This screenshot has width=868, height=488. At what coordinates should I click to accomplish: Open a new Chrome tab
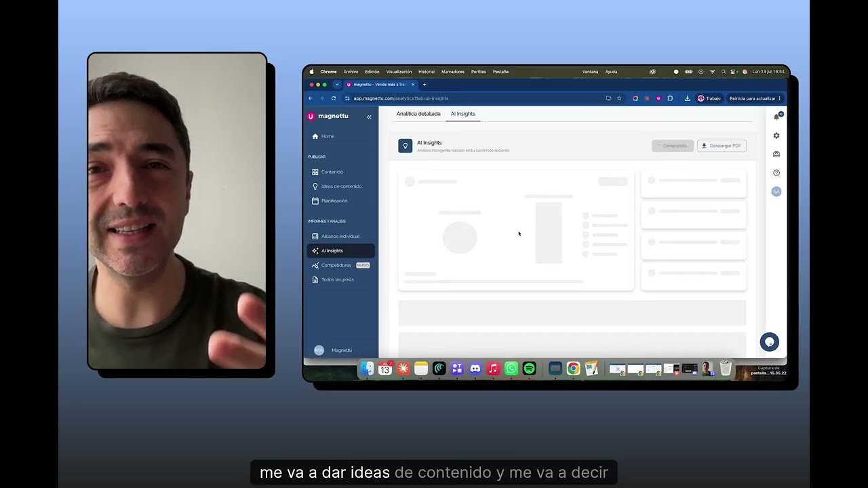[x=425, y=85]
